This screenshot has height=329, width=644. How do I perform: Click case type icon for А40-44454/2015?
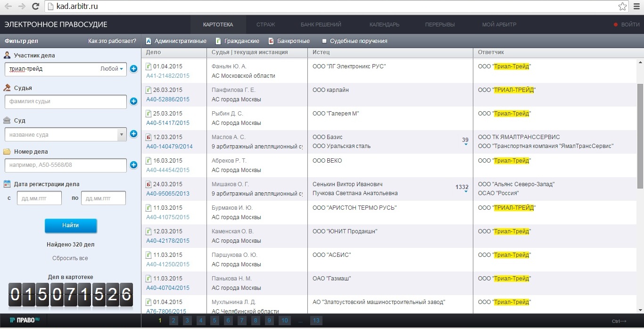149,161
